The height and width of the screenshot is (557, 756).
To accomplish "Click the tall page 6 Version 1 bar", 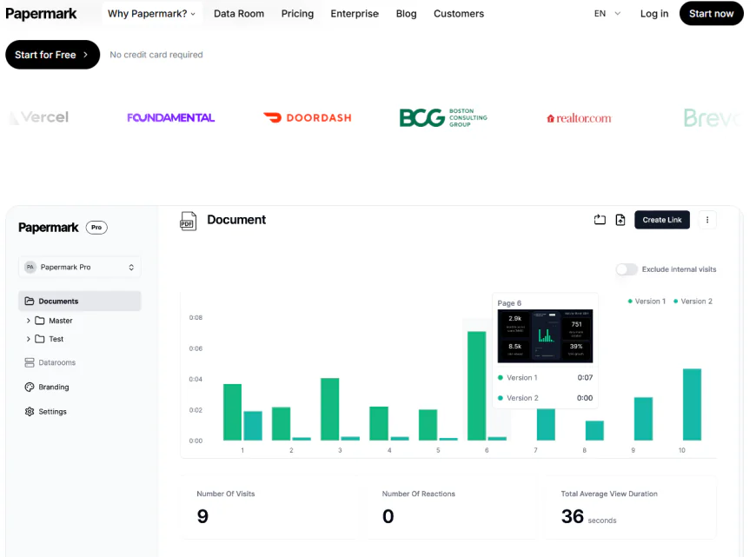I will (476, 386).
